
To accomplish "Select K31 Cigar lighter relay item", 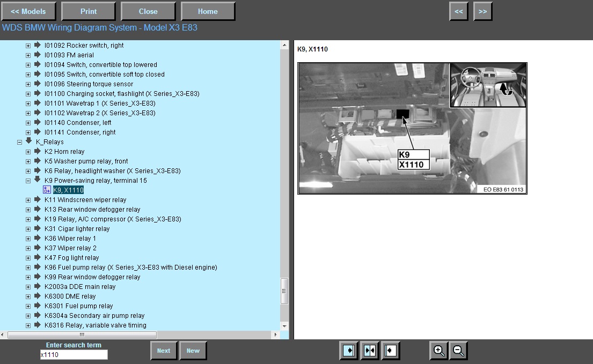I will pyautogui.click(x=77, y=229).
